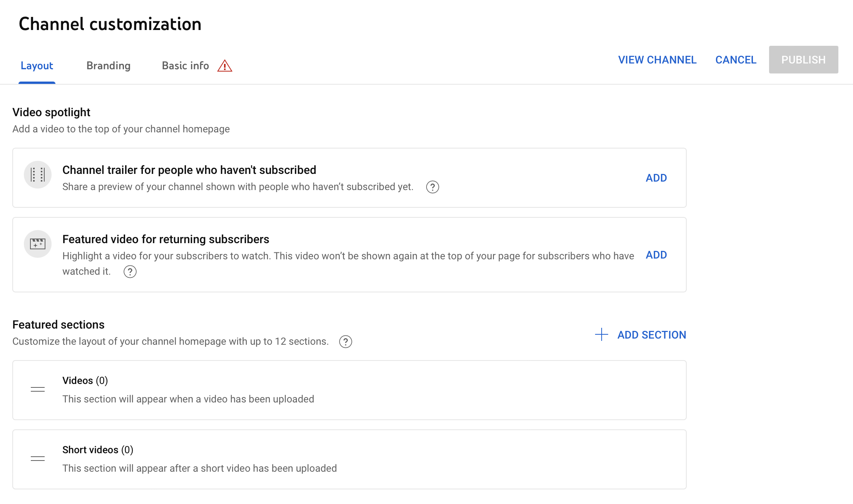Viewport: 853px width, 504px height.
Task: Click the VIEW CHANNEL link
Action: (657, 60)
